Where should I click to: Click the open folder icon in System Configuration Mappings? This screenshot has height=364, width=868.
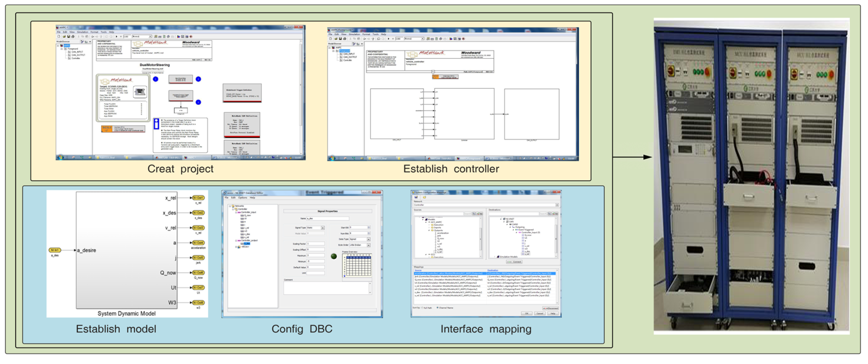[x=424, y=197]
